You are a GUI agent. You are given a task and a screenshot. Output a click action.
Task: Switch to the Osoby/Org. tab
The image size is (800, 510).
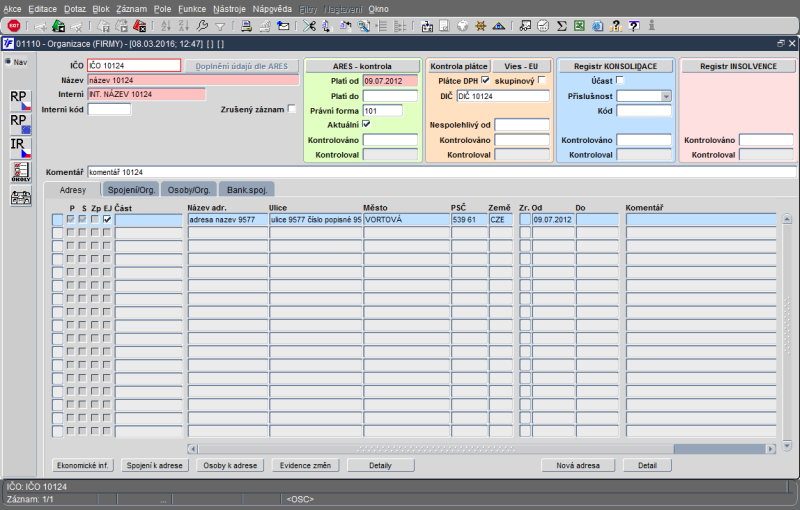[189, 190]
